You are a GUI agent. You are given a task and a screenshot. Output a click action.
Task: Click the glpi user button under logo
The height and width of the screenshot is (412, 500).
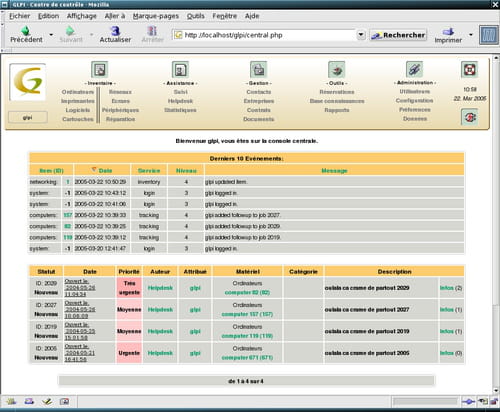tap(28, 117)
